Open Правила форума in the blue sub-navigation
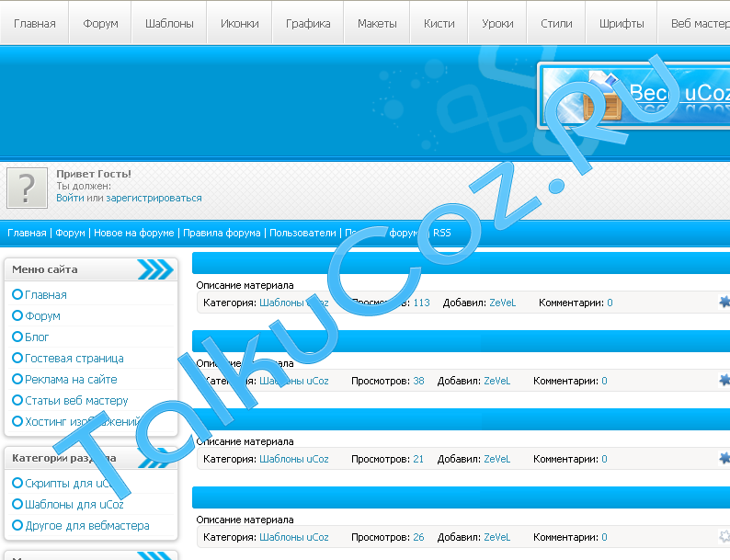This screenshot has width=730, height=560. coord(222,233)
